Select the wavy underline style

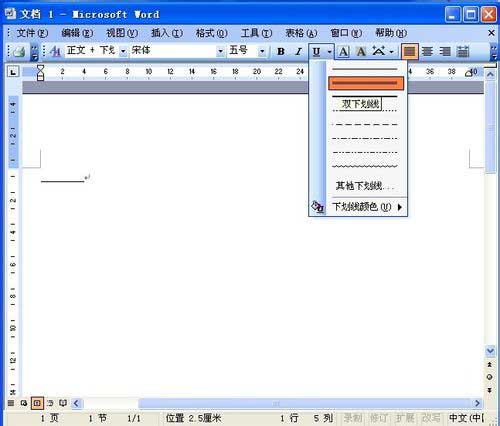365,166
